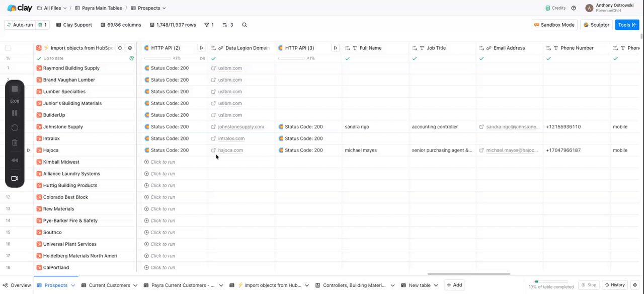Click to run Kimball Midwest HTTP API

[x=159, y=162]
